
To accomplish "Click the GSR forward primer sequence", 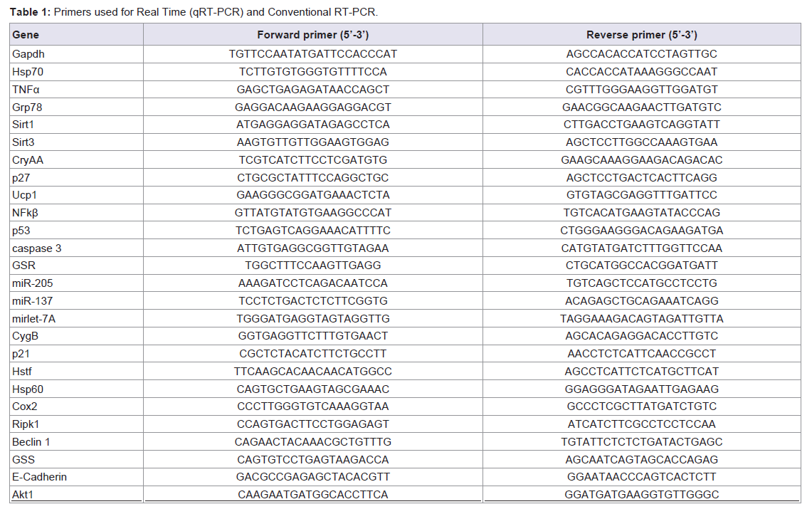I will pyautogui.click(x=312, y=266).
